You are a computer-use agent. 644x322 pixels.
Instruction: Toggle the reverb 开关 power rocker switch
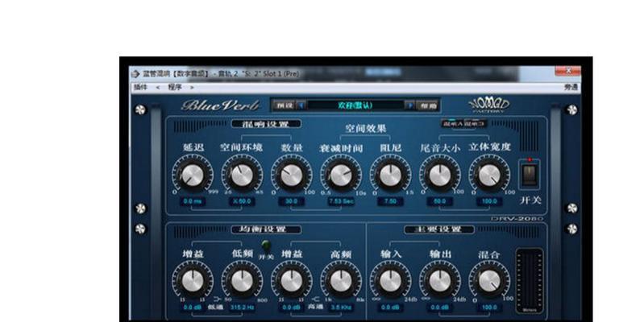coord(530,175)
